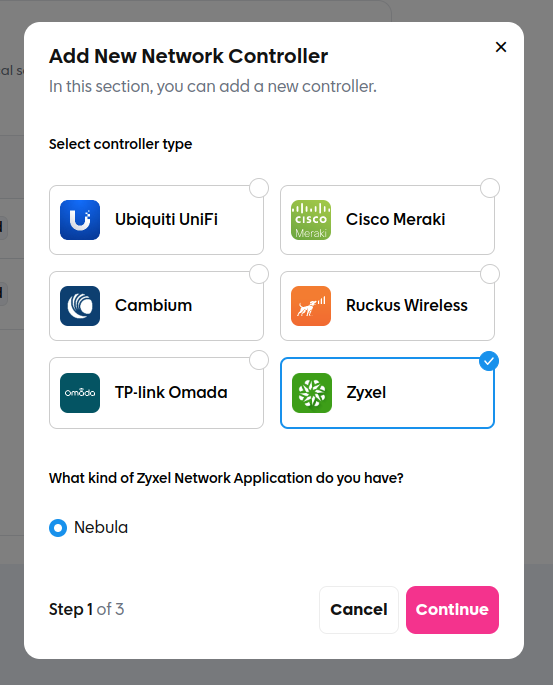The image size is (553, 685).
Task: Click the Cambium swirl logo icon
Action: (x=80, y=306)
